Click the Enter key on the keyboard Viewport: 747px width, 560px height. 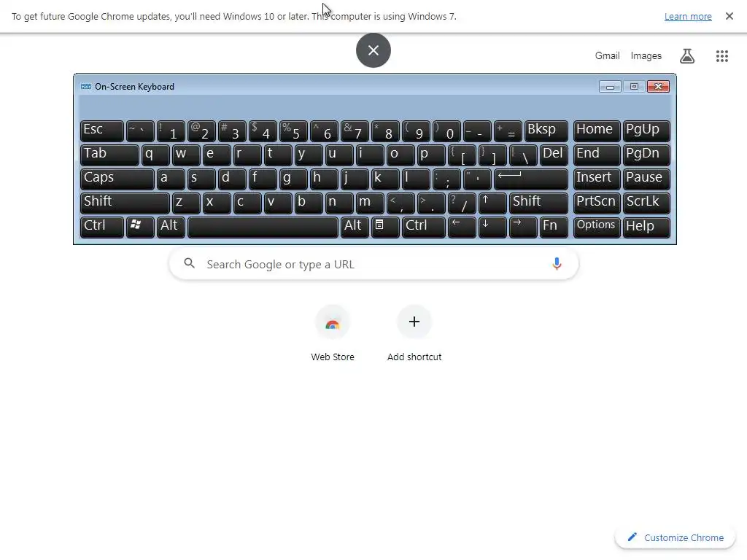531,179
